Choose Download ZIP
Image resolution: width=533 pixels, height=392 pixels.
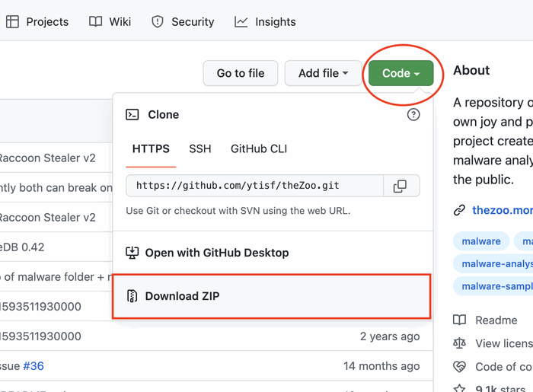tap(272, 296)
